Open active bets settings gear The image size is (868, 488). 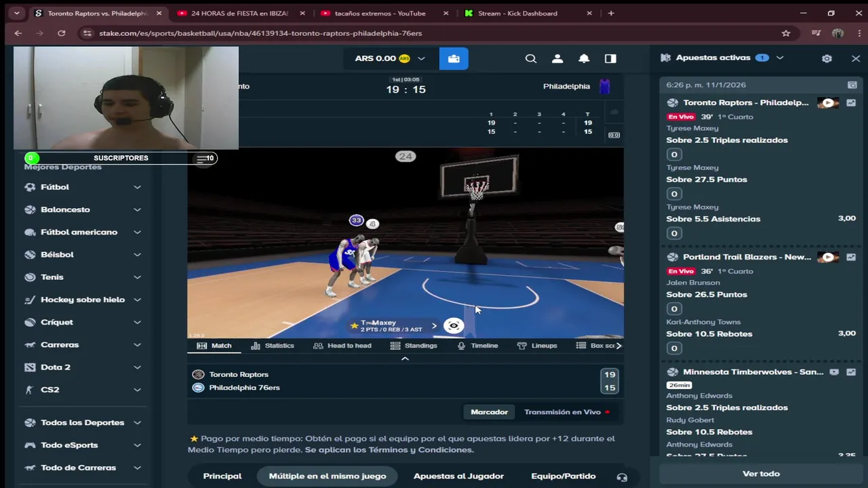coord(827,59)
